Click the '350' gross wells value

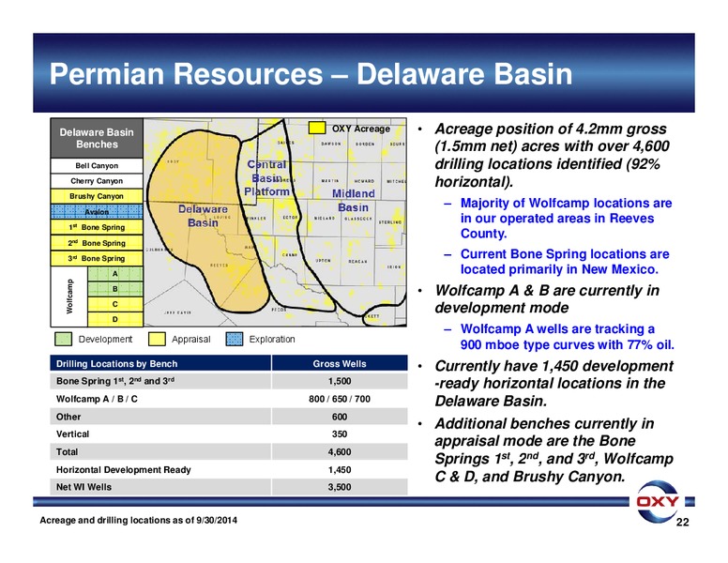click(340, 434)
